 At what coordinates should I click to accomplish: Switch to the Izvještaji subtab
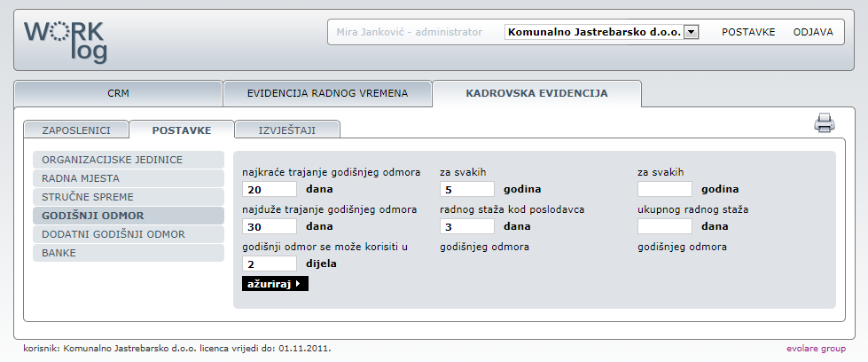[x=286, y=130]
